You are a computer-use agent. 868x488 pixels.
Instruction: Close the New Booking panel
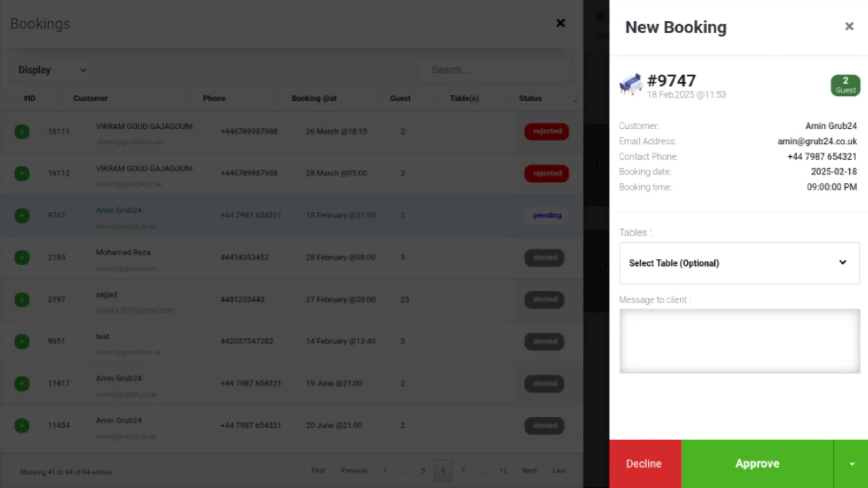(x=849, y=26)
